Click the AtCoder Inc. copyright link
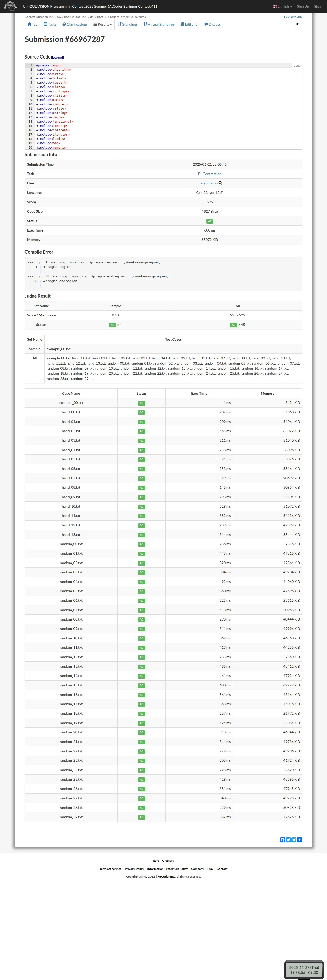 tap(166, 876)
